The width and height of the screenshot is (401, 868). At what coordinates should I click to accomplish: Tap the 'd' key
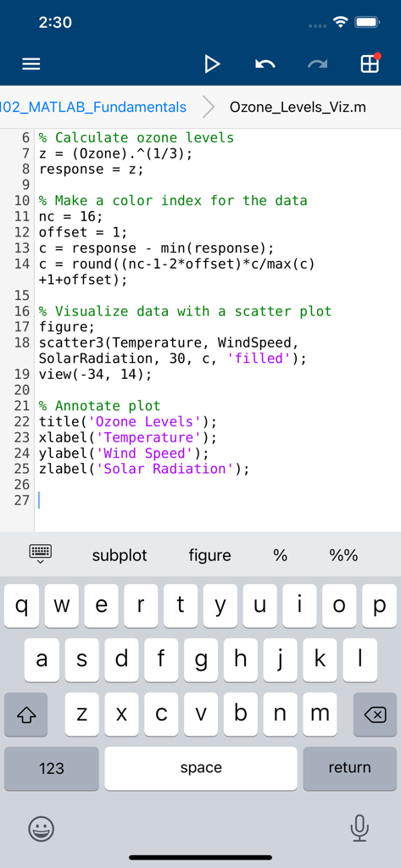[x=121, y=659]
